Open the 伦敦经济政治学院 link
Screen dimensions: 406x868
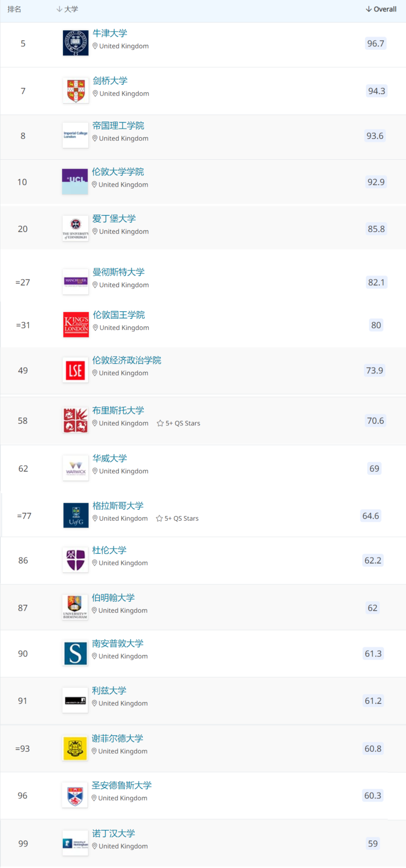tap(127, 360)
